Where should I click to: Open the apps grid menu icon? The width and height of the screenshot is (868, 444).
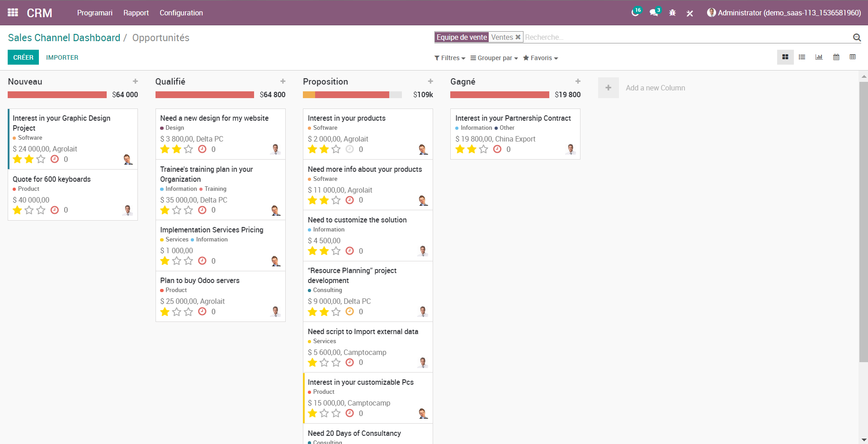coord(13,13)
